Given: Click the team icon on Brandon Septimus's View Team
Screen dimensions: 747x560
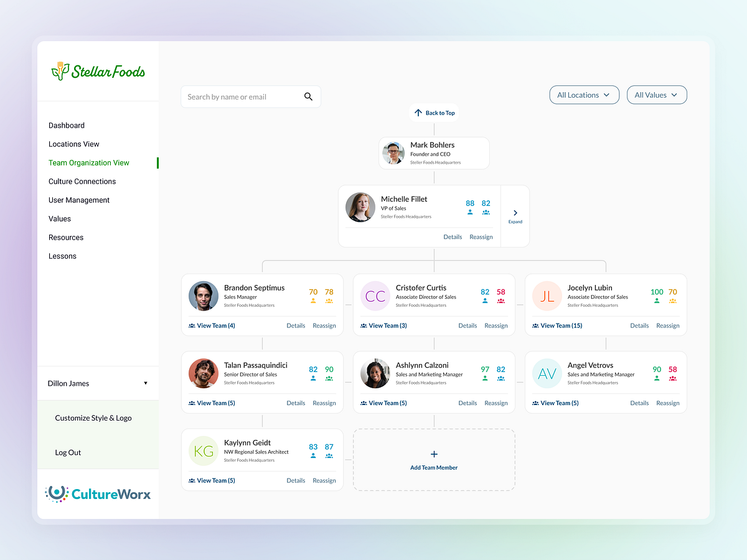Looking at the screenshot, I should tap(191, 325).
